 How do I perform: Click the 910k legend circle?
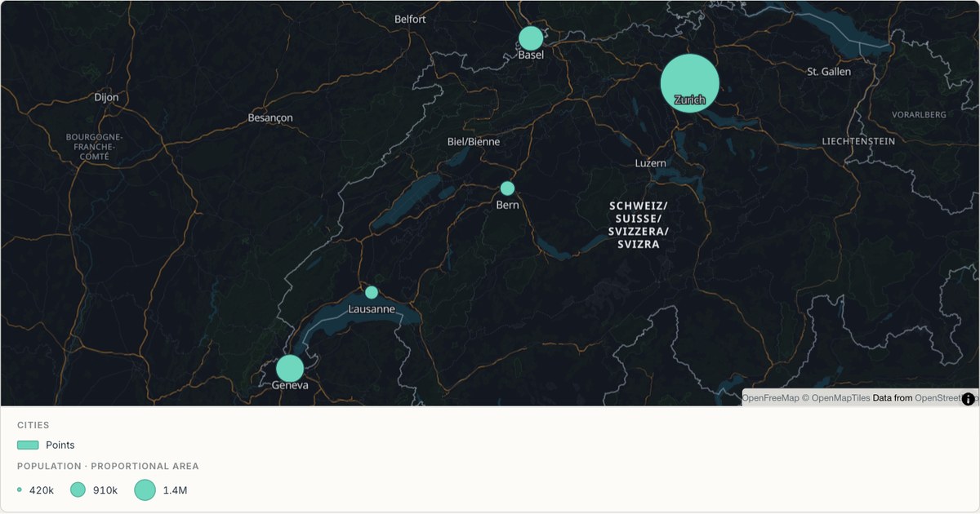(78, 490)
